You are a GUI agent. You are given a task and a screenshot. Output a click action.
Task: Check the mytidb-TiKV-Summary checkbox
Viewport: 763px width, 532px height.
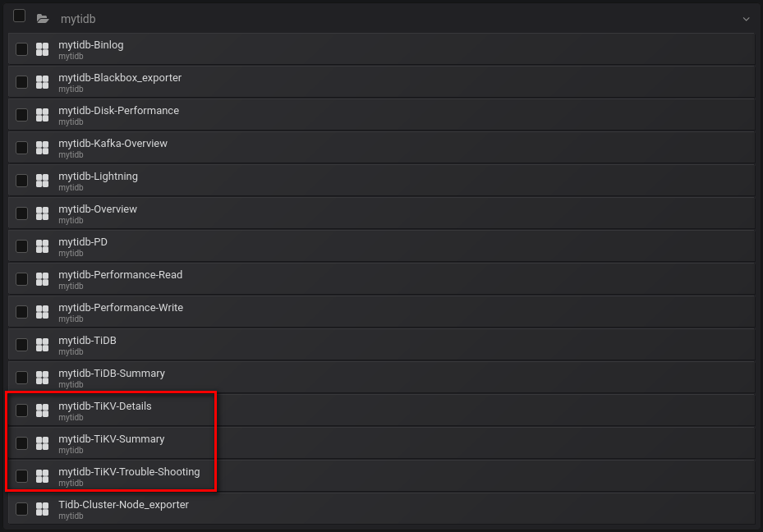[x=22, y=443]
